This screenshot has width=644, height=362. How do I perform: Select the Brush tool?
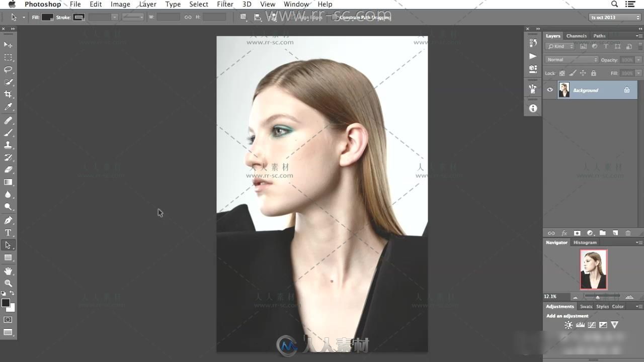click(x=8, y=133)
